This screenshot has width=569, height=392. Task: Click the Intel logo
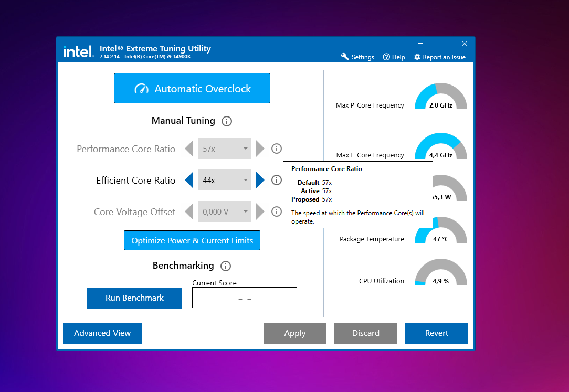click(78, 51)
